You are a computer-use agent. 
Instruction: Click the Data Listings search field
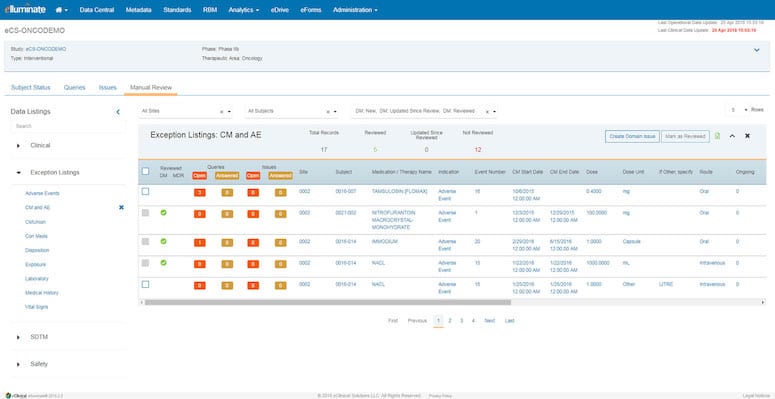68,127
